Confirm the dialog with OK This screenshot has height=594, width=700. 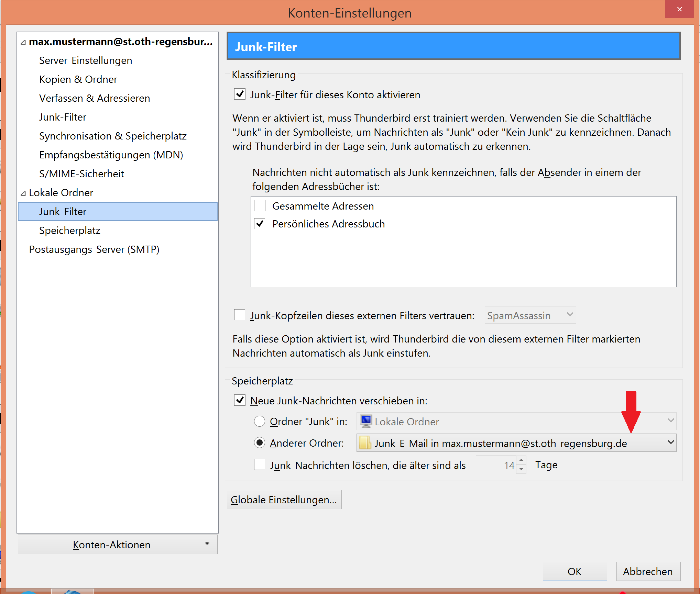(575, 571)
